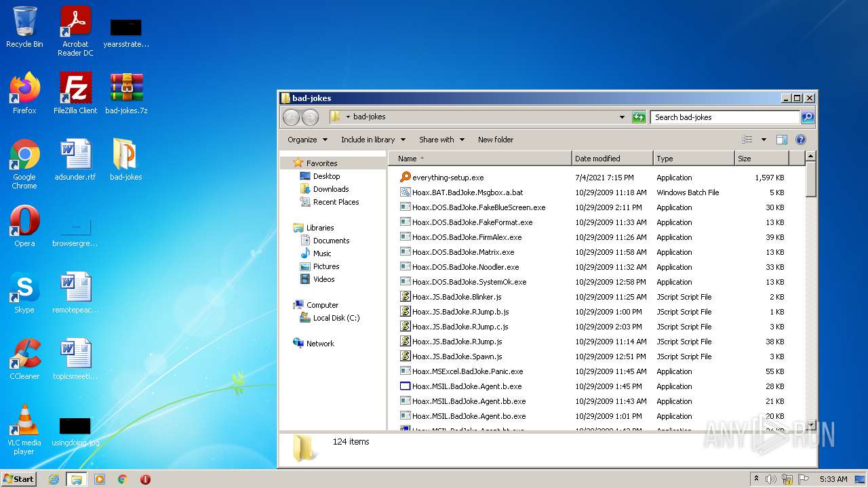Select the Opera desktop shortcut

(x=24, y=226)
